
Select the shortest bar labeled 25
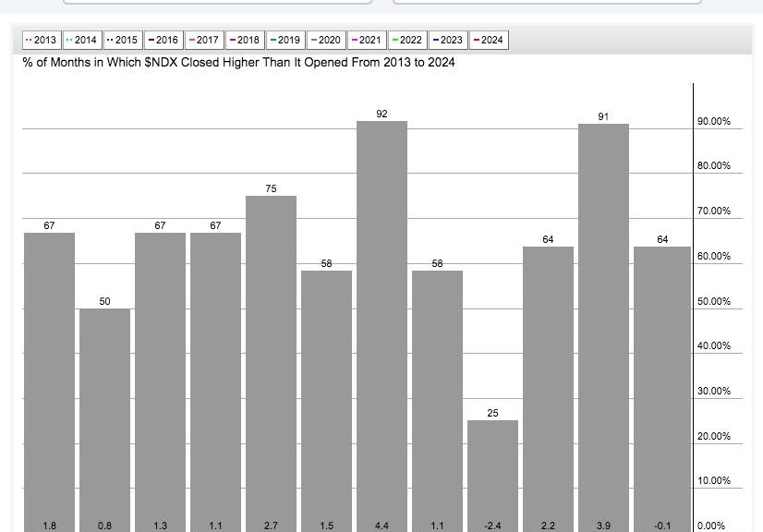[492, 476]
